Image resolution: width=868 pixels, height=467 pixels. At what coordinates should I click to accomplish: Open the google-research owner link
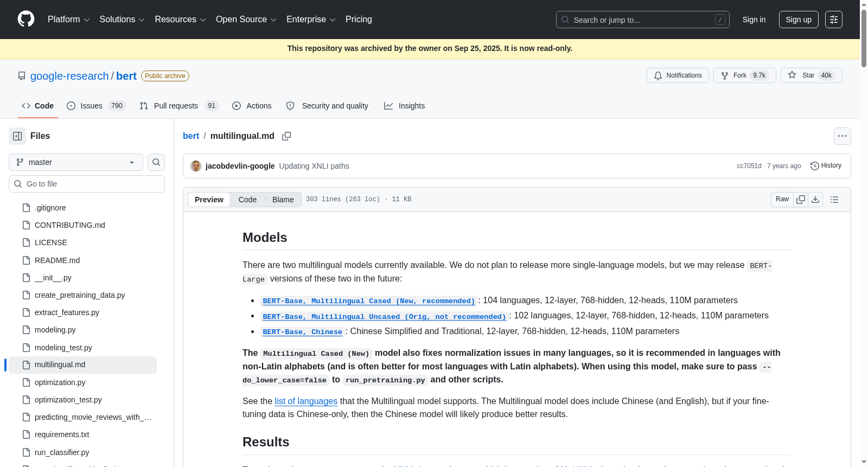(x=69, y=76)
